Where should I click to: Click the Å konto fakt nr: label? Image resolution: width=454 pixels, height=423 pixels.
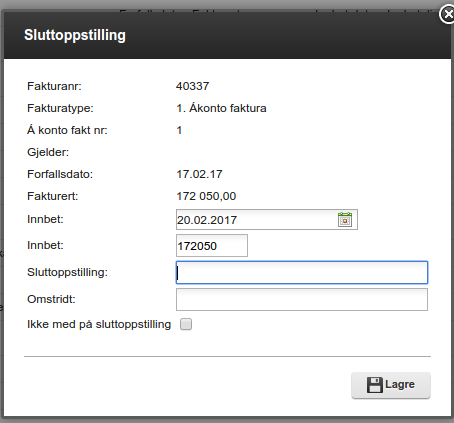pos(67,130)
